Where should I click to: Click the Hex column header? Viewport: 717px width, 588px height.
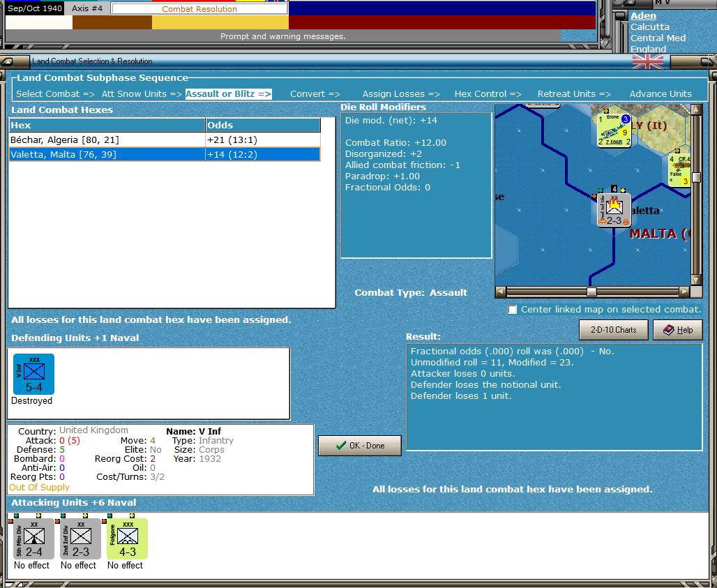pos(107,126)
